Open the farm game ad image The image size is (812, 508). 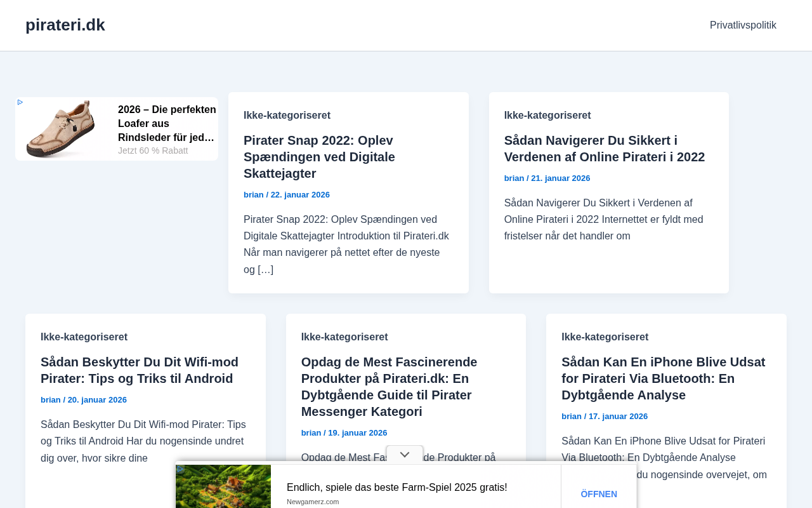pos(223,486)
